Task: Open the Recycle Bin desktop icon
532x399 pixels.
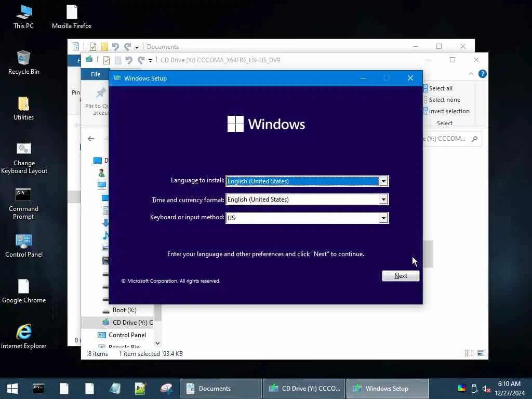Action: click(23, 63)
